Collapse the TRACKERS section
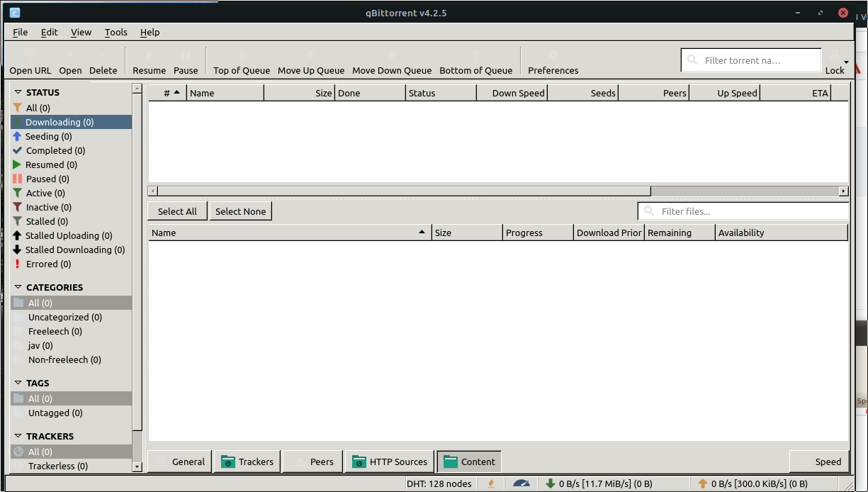The height and width of the screenshot is (492, 868). 18,436
